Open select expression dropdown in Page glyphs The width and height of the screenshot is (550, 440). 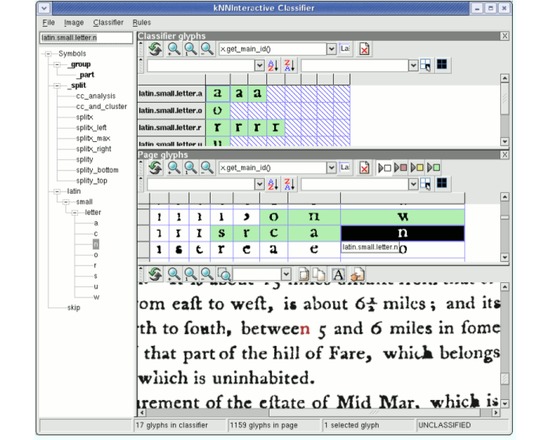[x=413, y=184]
